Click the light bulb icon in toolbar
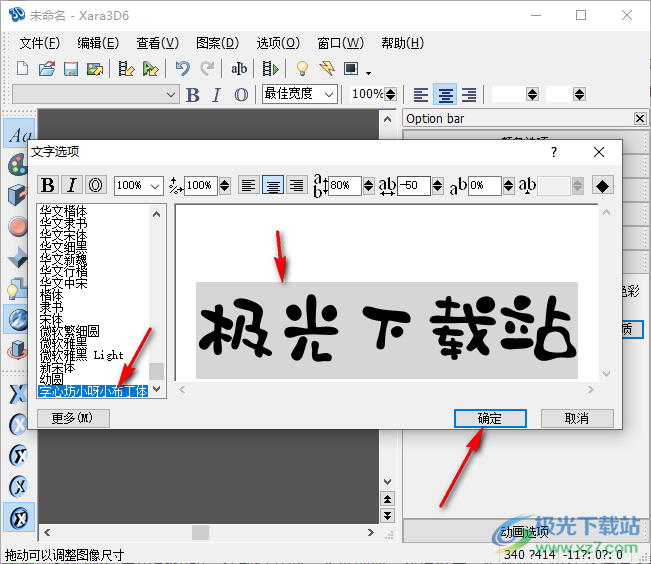The width and height of the screenshot is (651, 564). 303,69
